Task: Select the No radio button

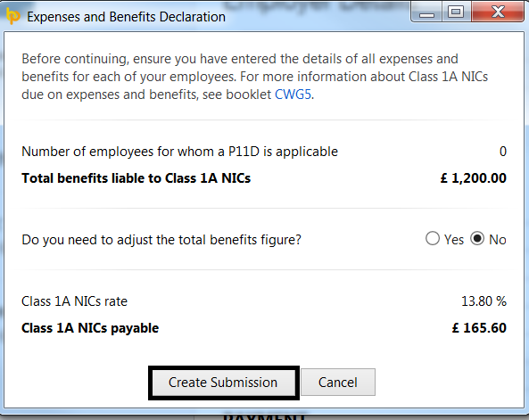Action: point(477,238)
